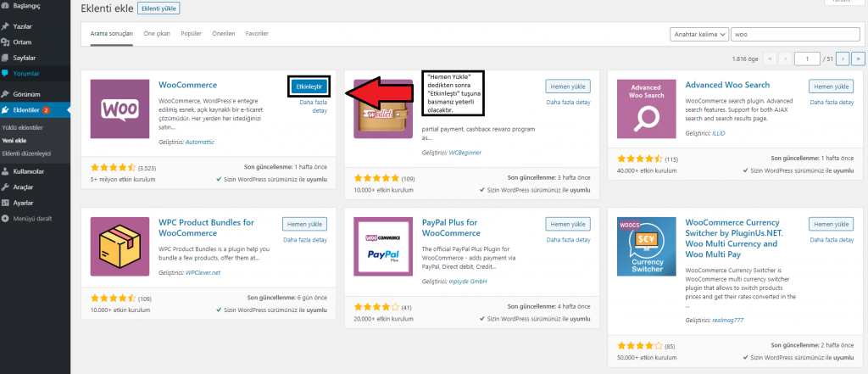Viewport: 868px width, 374px height.
Task: Open the Advanced Woo Search title
Action: point(727,85)
